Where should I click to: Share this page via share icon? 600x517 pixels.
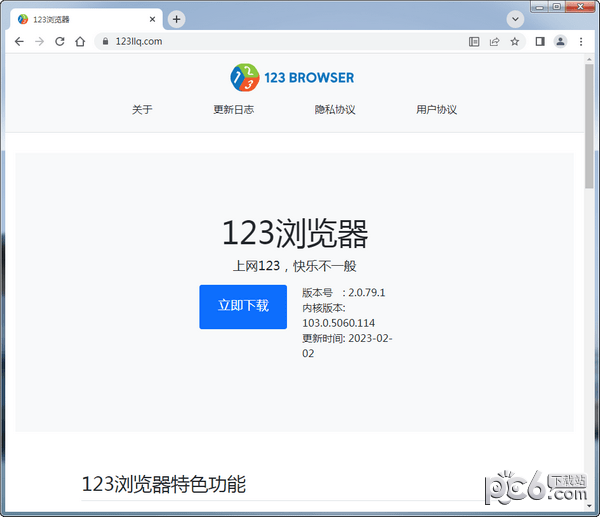tap(494, 41)
